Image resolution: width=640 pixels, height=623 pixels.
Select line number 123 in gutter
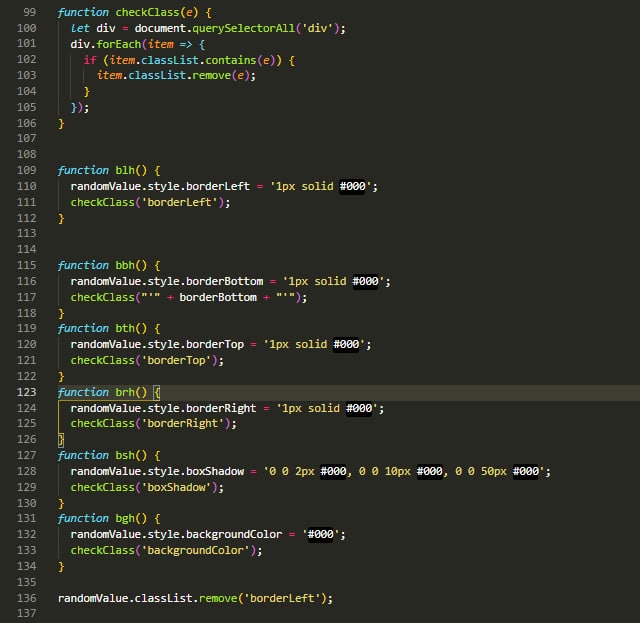point(27,392)
